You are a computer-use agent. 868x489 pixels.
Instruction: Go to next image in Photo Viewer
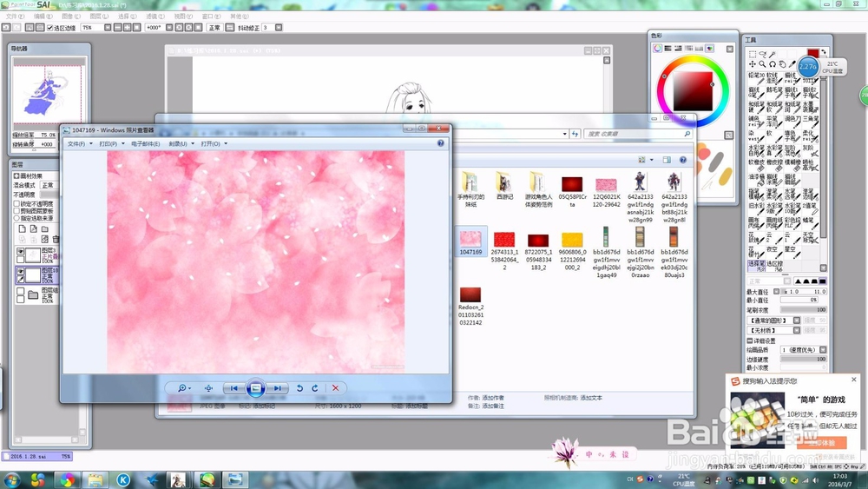[277, 388]
